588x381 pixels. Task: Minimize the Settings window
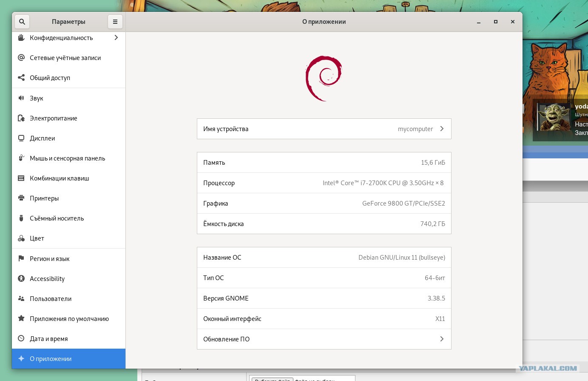pyautogui.click(x=479, y=22)
